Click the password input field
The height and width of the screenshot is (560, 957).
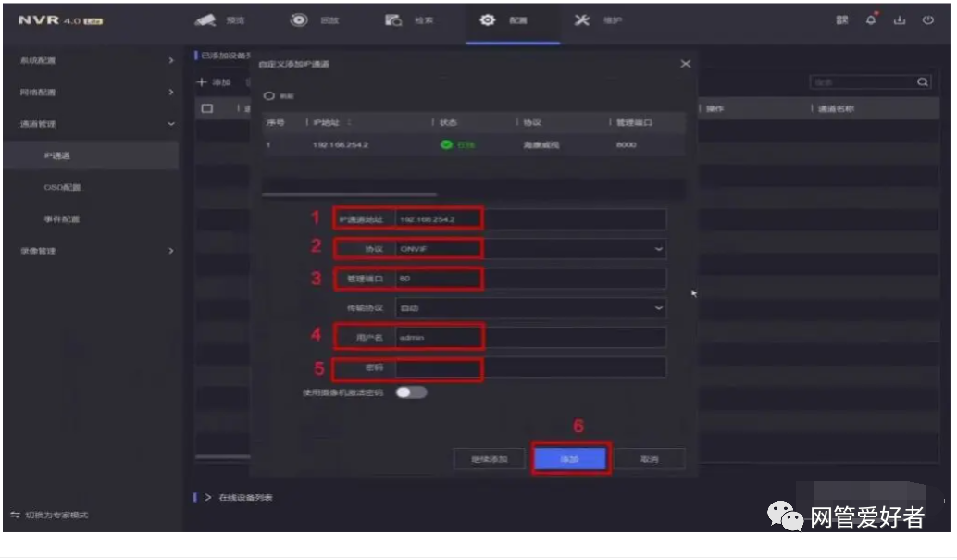[530, 368]
